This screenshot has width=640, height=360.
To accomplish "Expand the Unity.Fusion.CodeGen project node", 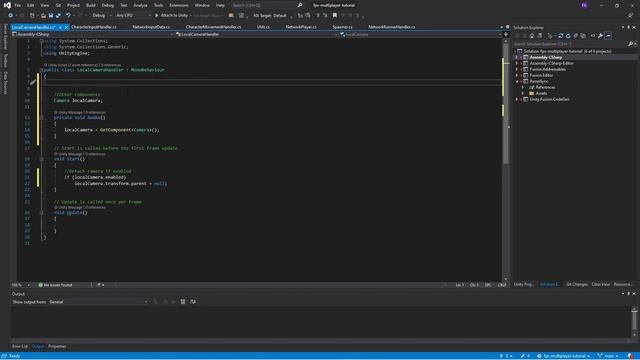I will point(517,99).
